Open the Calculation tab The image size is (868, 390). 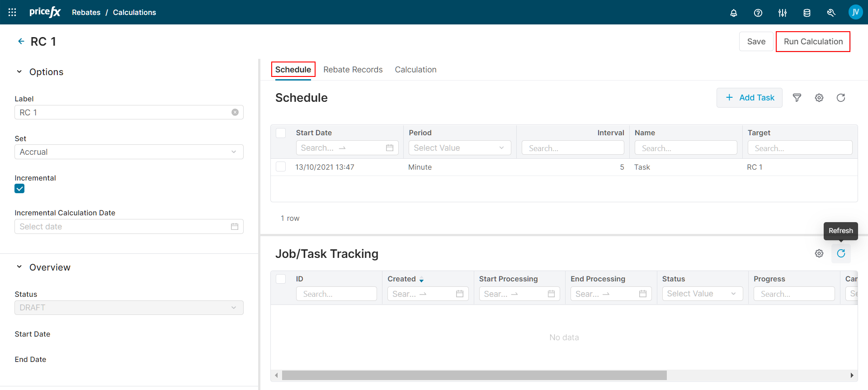415,70
